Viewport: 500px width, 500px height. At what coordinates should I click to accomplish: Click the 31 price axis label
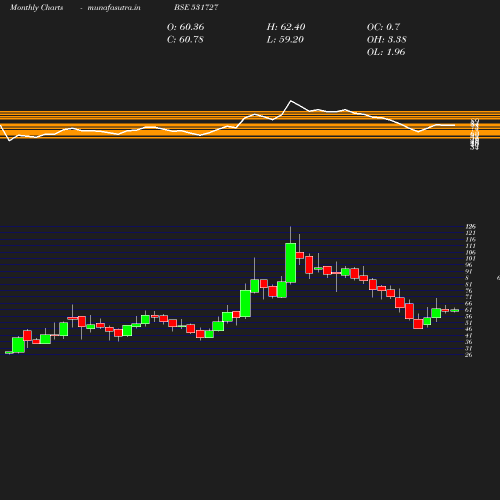[469, 348]
